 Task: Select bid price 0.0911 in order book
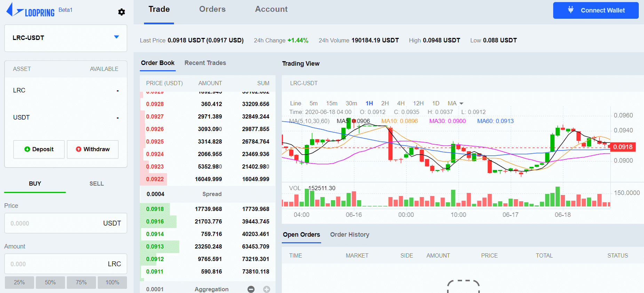click(x=155, y=271)
